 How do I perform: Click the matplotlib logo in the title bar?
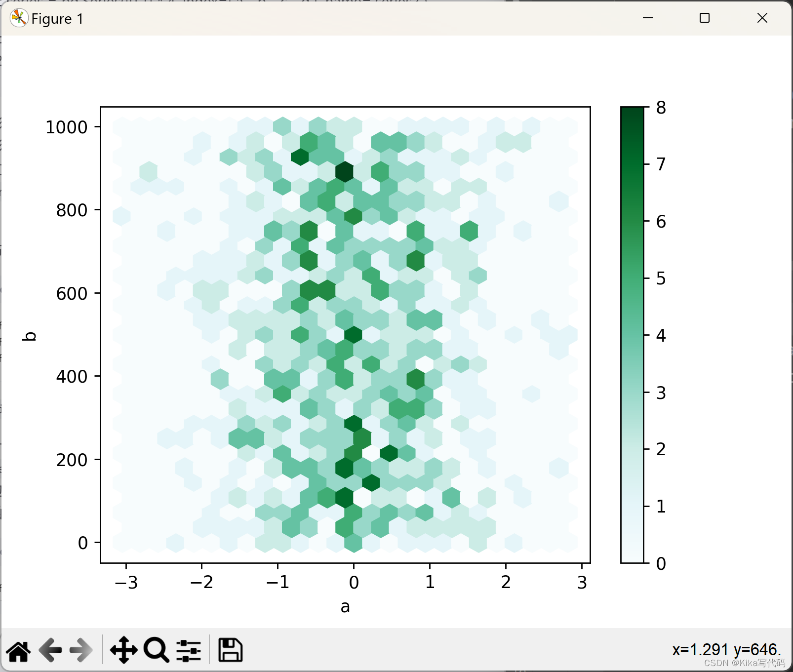tap(18, 18)
